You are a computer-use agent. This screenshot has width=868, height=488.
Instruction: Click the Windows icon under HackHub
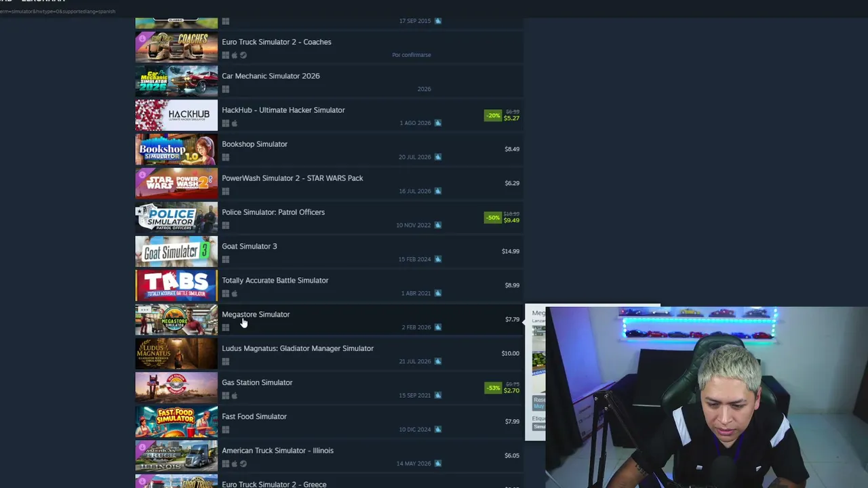(226, 123)
